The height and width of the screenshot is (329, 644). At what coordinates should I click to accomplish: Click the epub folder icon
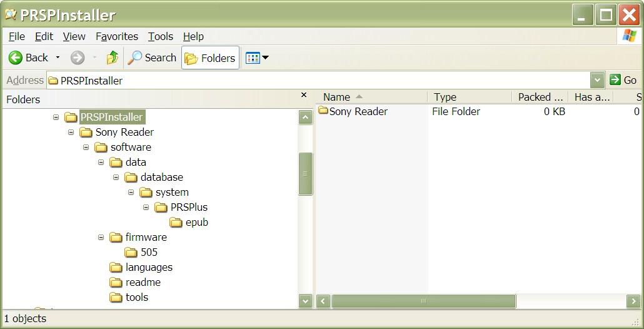click(176, 223)
